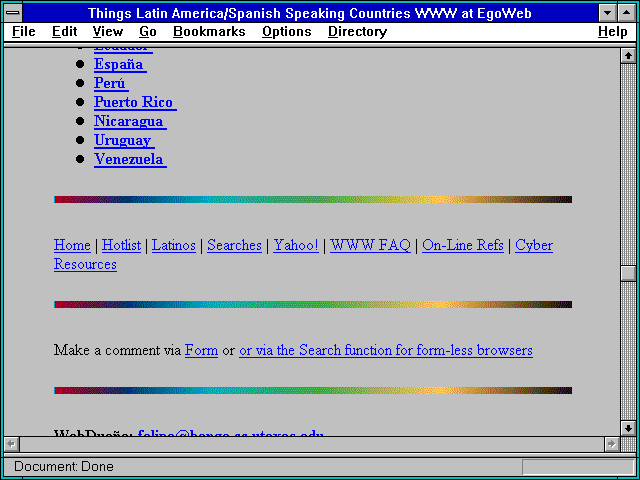Open the comment Form link
640x480 pixels.
click(x=201, y=351)
